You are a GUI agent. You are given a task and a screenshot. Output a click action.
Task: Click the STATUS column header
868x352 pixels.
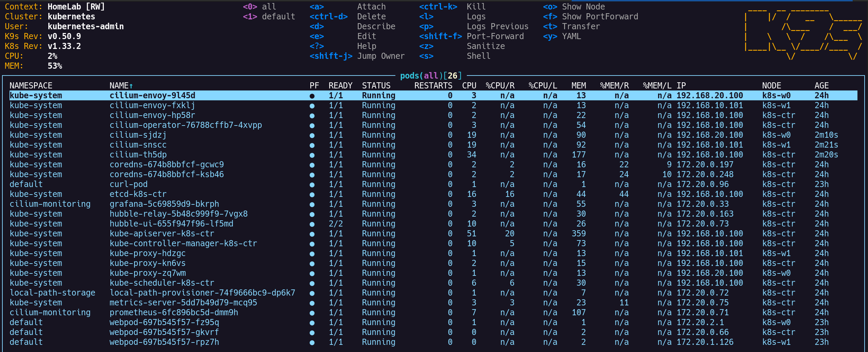(x=376, y=86)
